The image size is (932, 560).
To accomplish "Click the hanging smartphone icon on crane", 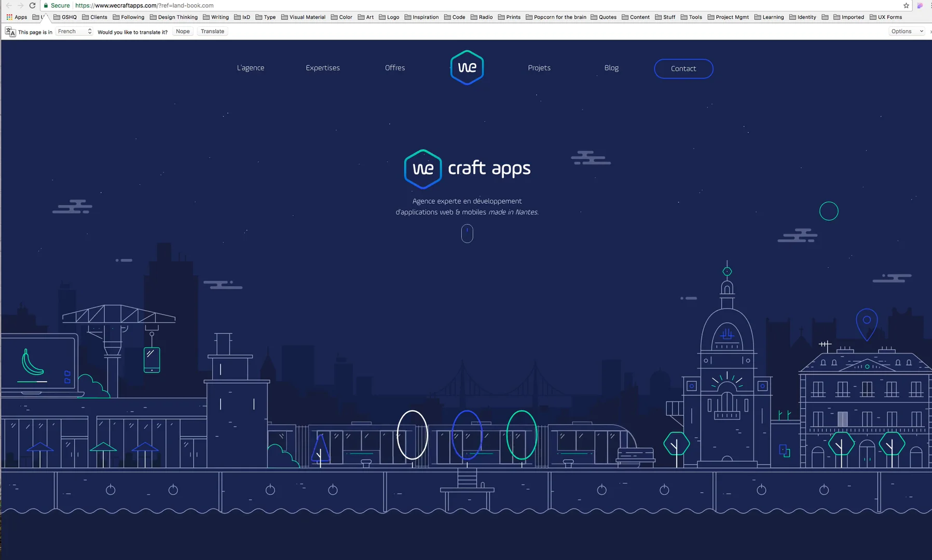I will click(152, 359).
